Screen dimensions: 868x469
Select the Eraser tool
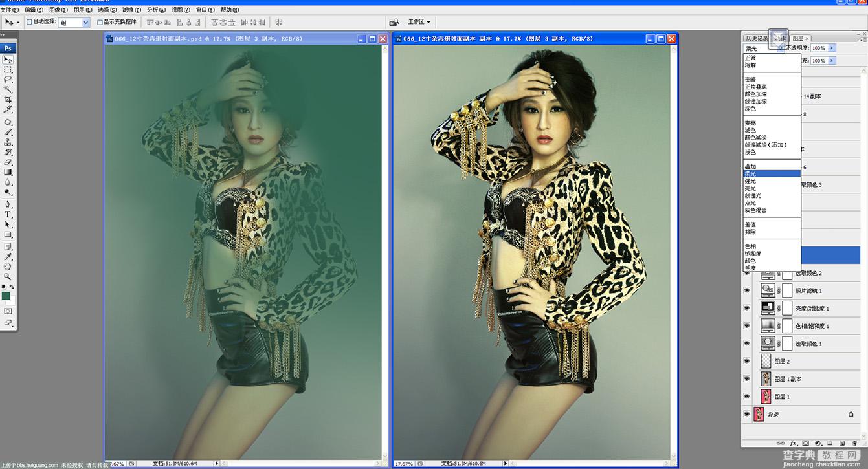[x=8, y=162]
